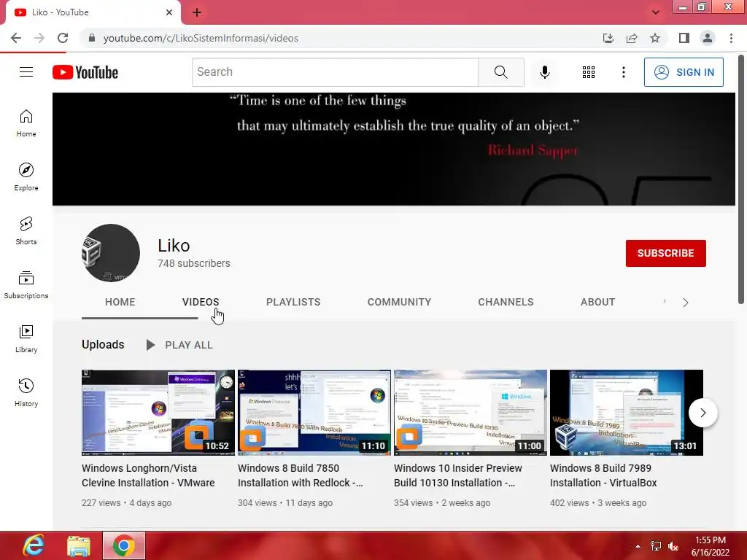Open Chrome profile avatar

click(x=708, y=38)
